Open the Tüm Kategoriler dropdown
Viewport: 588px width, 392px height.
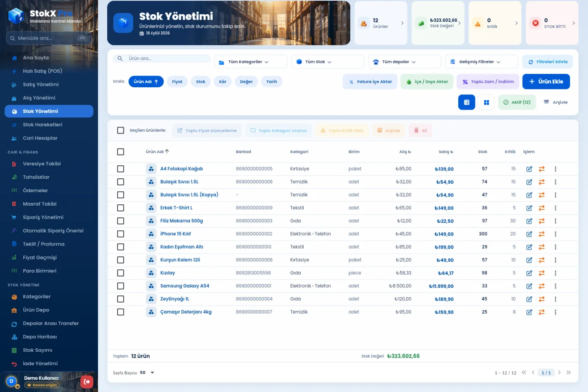pyautogui.click(x=251, y=62)
